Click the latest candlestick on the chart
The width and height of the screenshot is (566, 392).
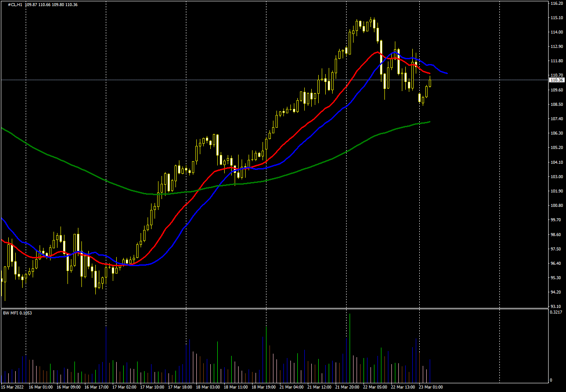point(430,83)
